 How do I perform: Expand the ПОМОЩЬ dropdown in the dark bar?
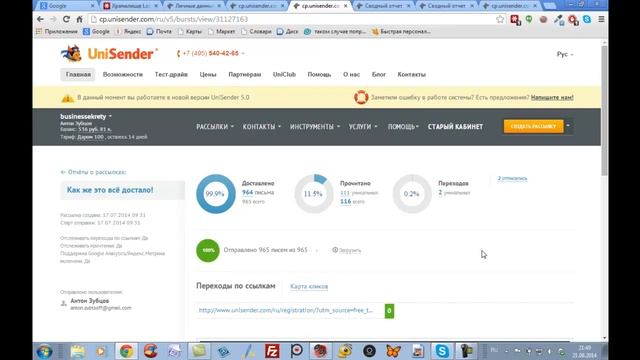(403, 127)
